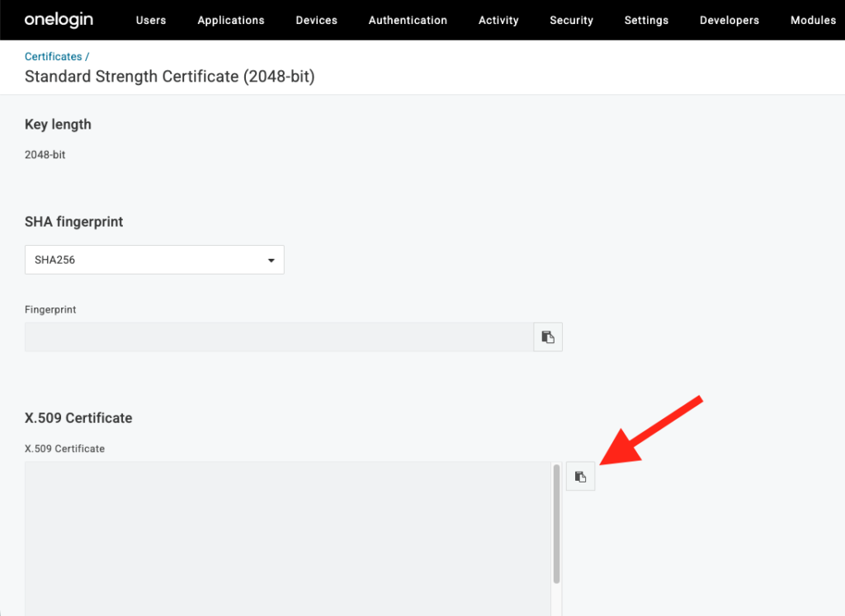The height and width of the screenshot is (616, 845).
Task: Open the Applications menu
Action: (x=230, y=20)
